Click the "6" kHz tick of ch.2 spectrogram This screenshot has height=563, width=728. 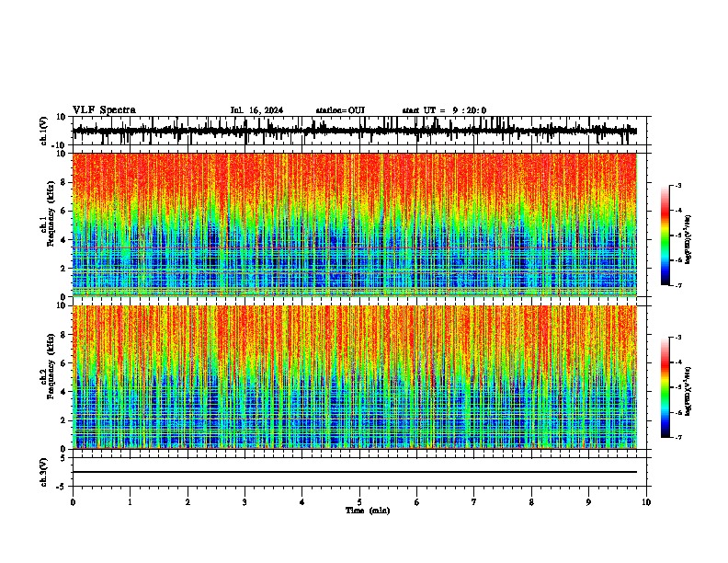tap(64, 363)
